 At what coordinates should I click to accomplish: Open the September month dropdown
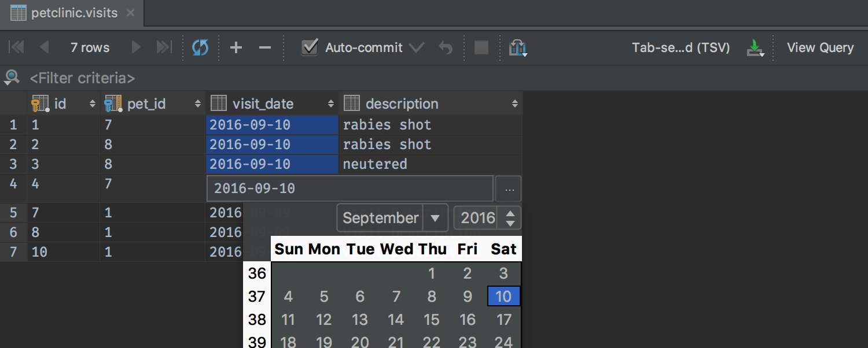coord(435,219)
